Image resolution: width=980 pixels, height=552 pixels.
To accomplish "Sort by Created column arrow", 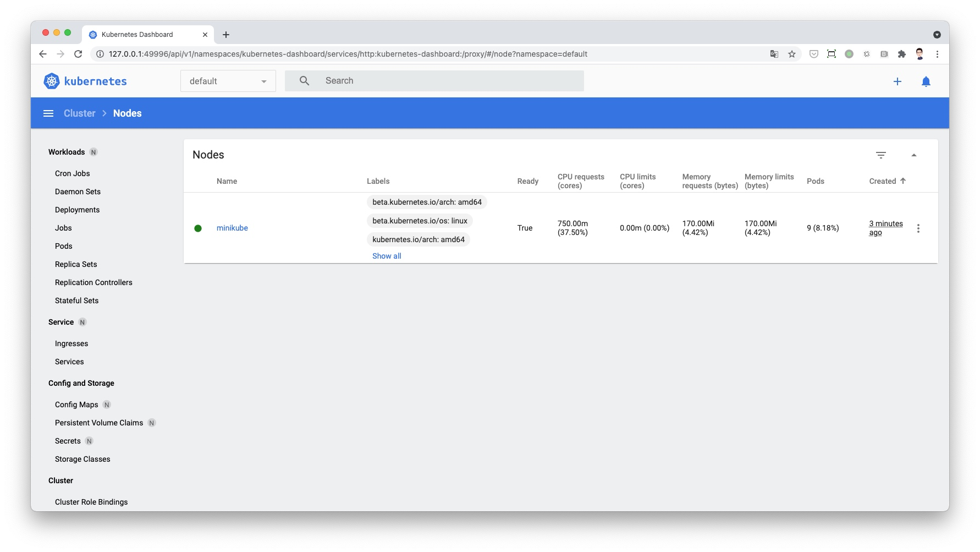I will 903,181.
